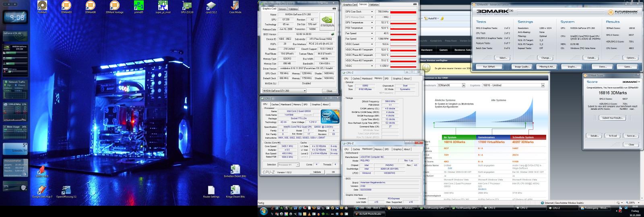644x217 pixels.
Task: Open the EAGLE desktop shortcut
Action: (x=42, y=172)
